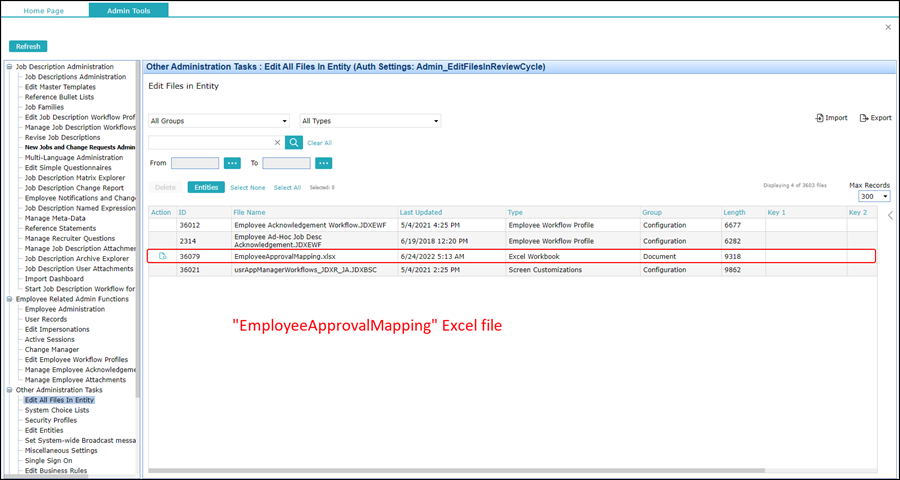This screenshot has height=480, width=900.
Task: Click the action icon for EmployeeApprovalMapping.xlsx
Action: [x=162, y=256]
